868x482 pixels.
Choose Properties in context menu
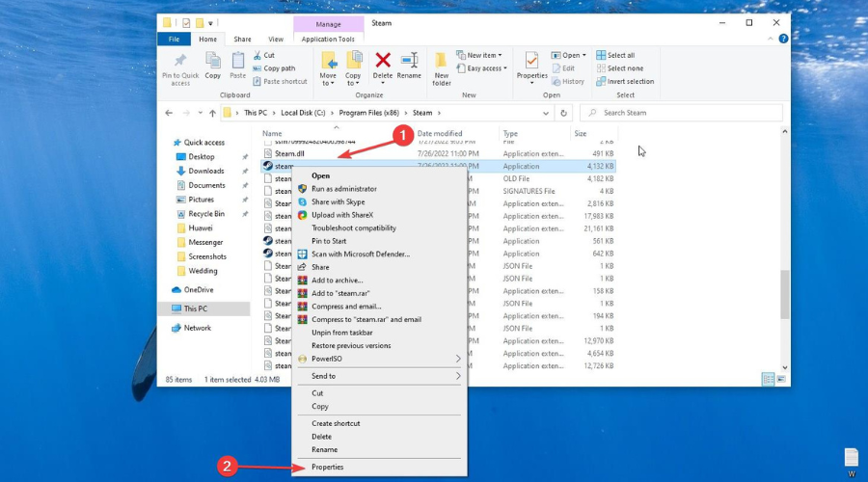(x=327, y=468)
